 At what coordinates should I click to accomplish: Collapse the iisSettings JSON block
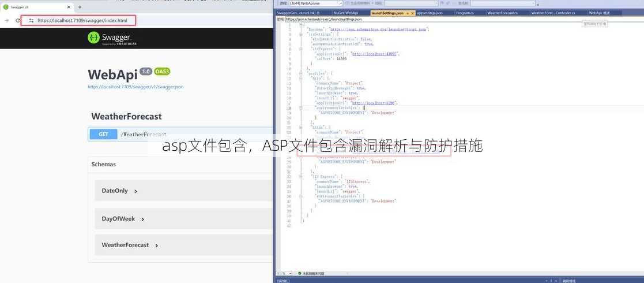(x=301, y=35)
